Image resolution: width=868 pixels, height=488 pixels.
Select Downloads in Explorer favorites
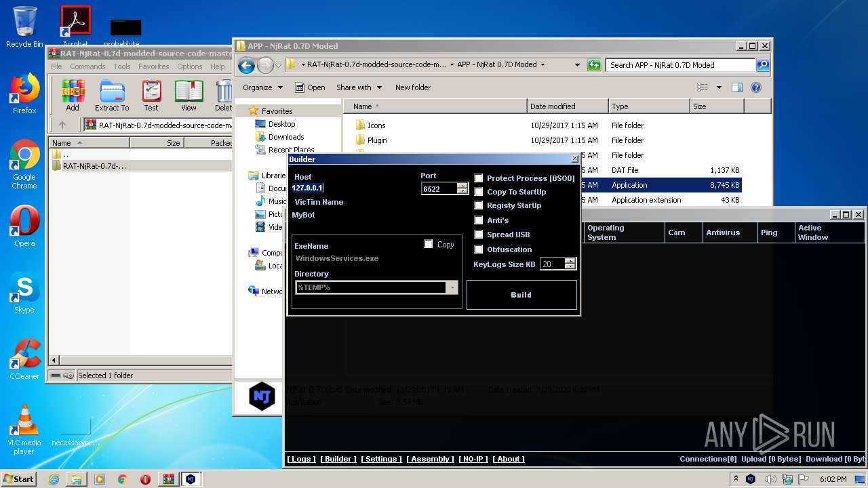coord(286,137)
